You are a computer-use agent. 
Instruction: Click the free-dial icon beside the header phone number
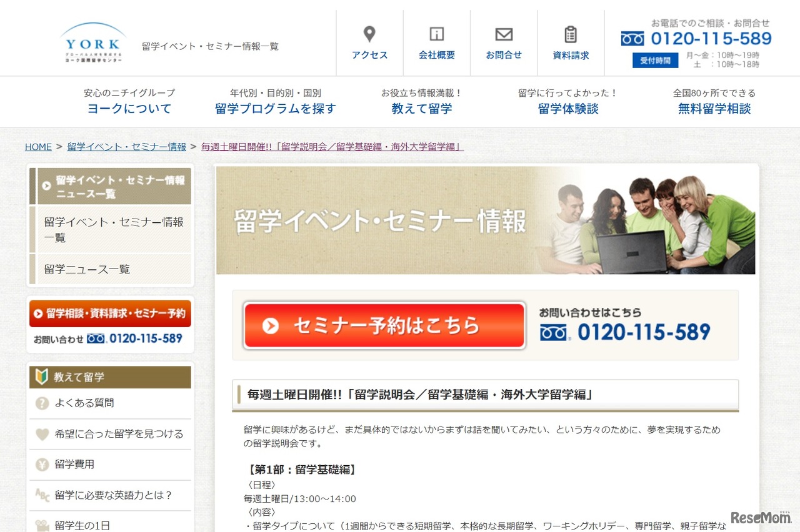click(x=632, y=39)
